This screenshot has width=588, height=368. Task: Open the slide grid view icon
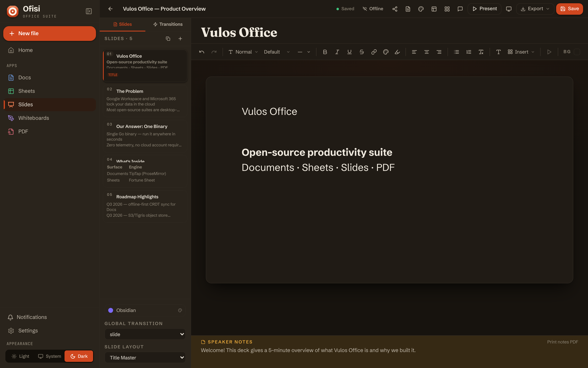[447, 9]
